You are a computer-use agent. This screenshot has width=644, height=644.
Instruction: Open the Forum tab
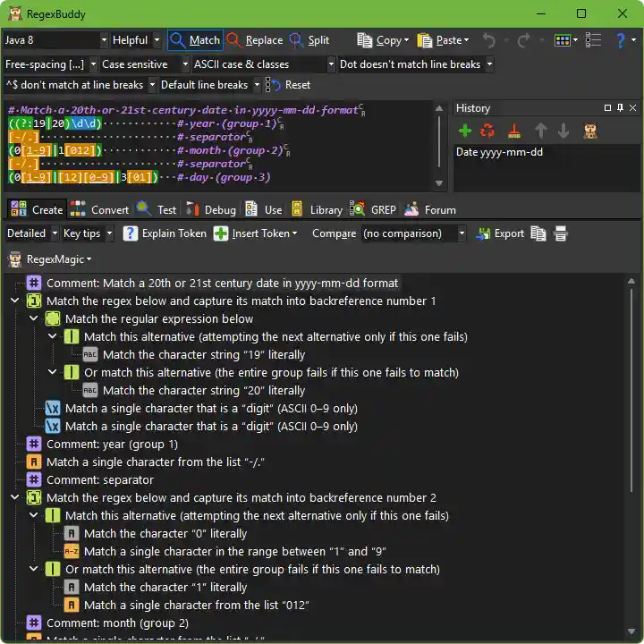pos(430,210)
